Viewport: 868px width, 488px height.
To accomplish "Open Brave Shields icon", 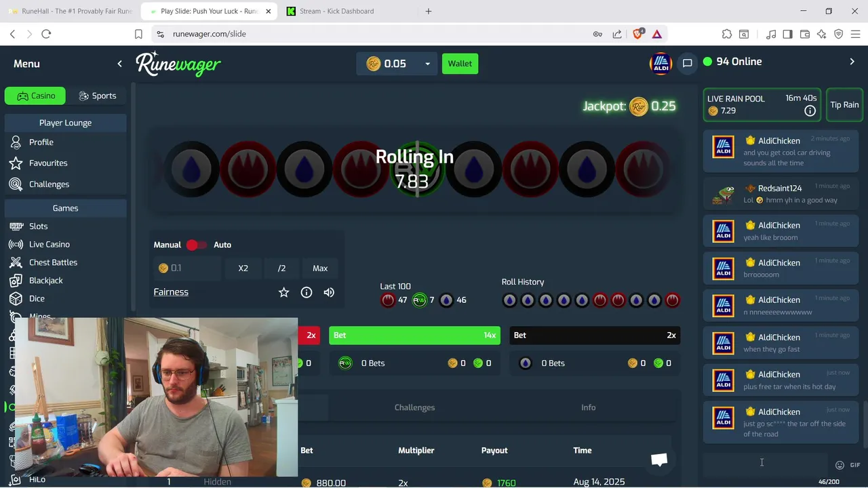I will 638,33.
